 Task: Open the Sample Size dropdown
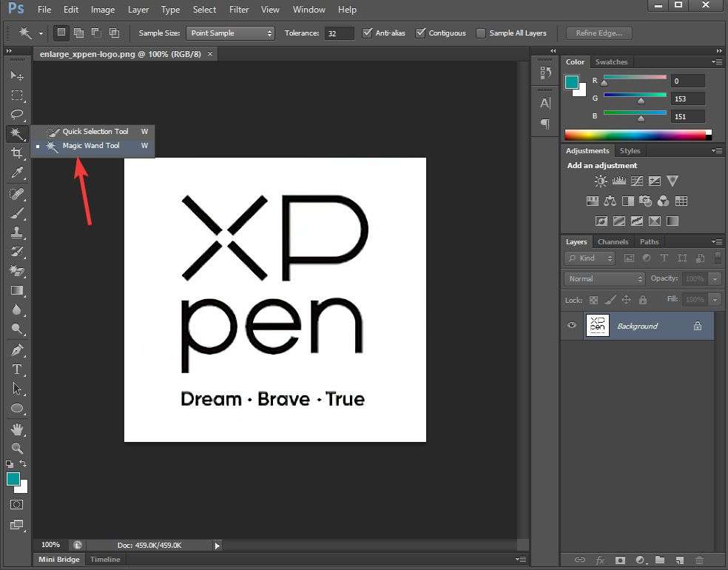(x=229, y=33)
